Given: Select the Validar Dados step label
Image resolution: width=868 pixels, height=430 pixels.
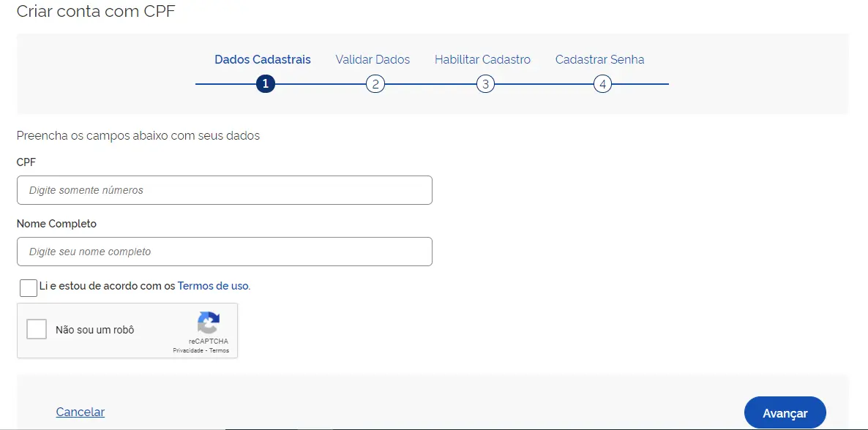Looking at the screenshot, I should tap(373, 60).
